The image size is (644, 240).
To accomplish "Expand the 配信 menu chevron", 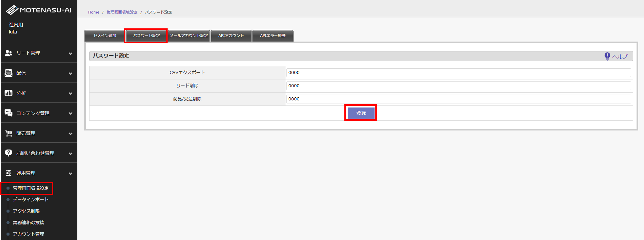I will tap(70, 73).
